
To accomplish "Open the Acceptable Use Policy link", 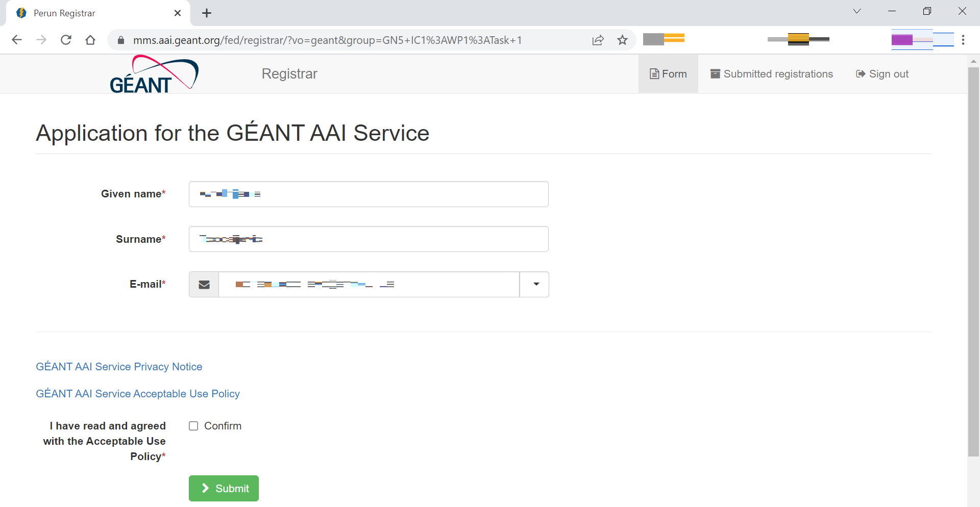I will click(138, 394).
